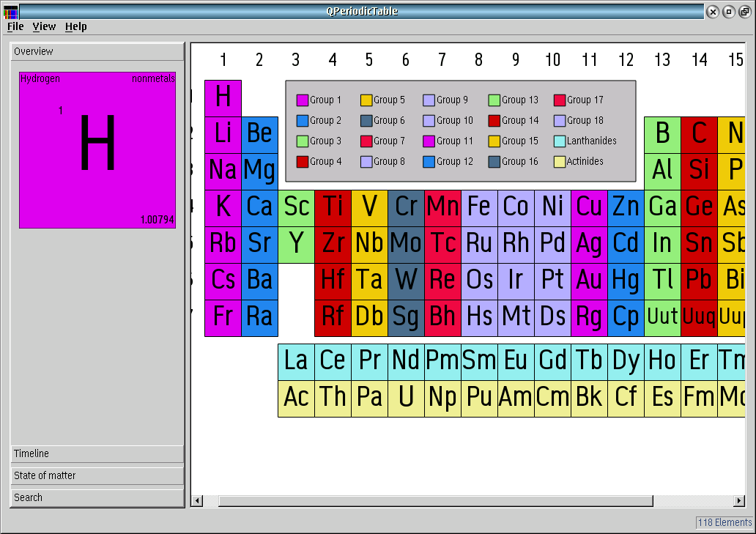Expand the State of matter panel

coord(96,475)
